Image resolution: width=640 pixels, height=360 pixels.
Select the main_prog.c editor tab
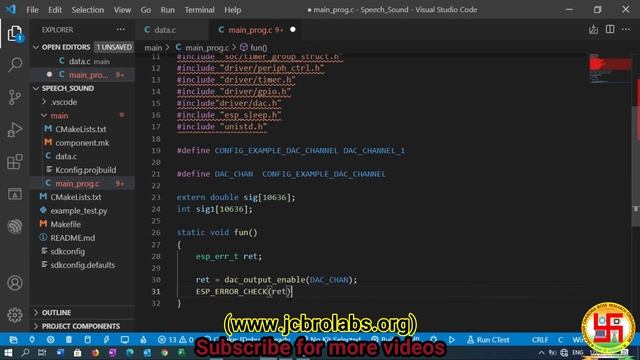pos(256,30)
